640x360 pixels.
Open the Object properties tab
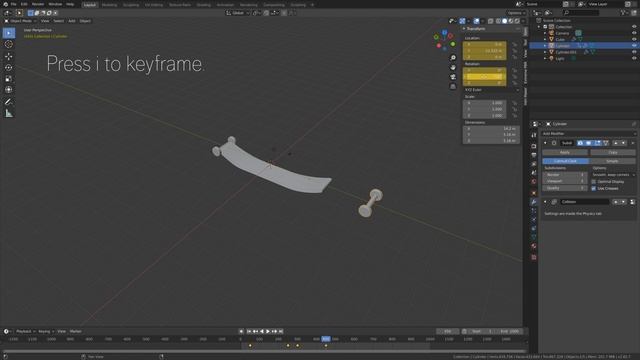click(534, 193)
